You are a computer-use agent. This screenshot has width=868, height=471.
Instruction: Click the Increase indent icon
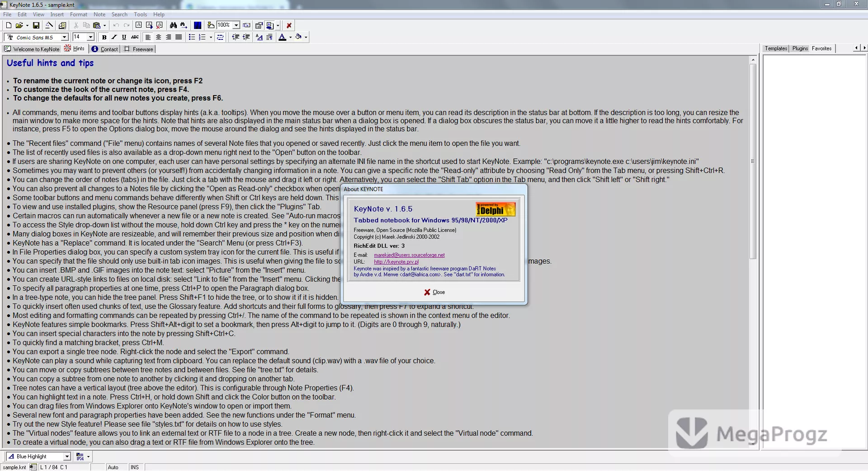point(246,37)
